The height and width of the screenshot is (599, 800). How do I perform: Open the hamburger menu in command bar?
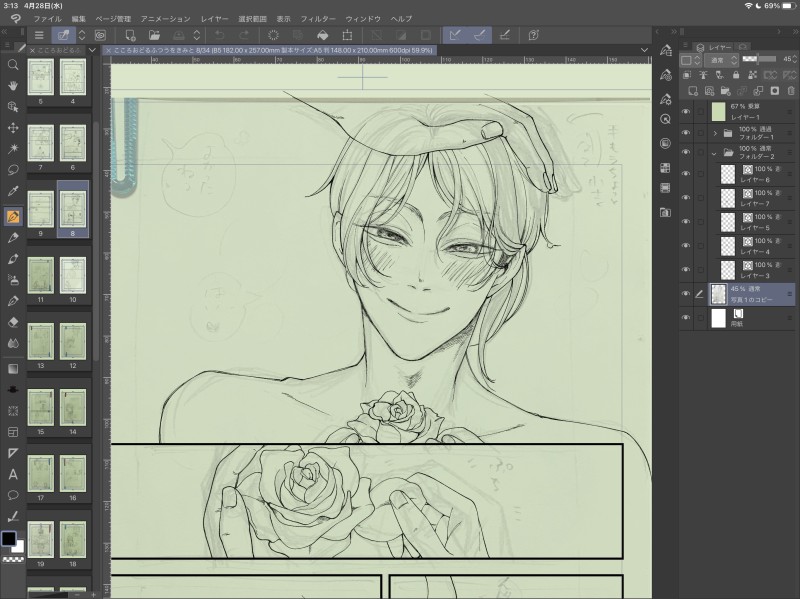39,35
